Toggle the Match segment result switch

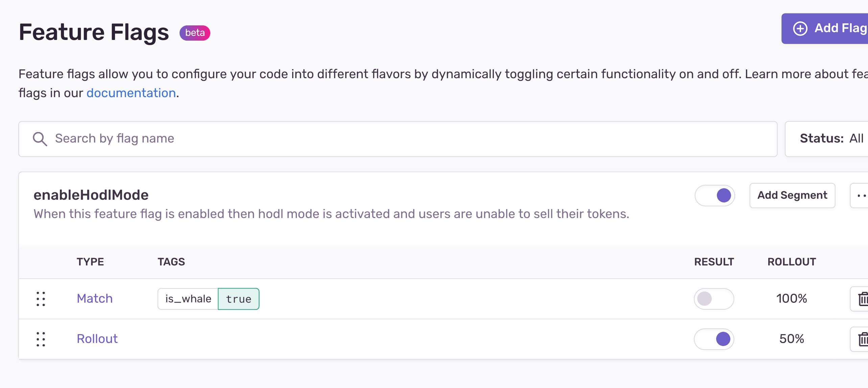715,299
